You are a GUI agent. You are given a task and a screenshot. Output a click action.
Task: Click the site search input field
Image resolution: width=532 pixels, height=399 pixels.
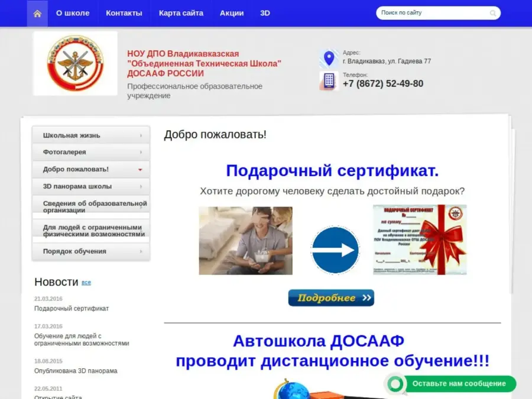pyautogui.click(x=433, y=13)
